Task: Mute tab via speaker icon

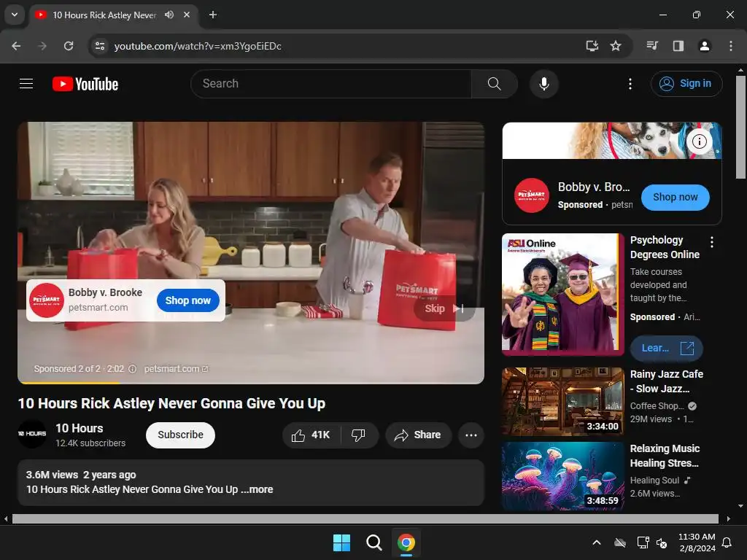Action: click(169, 15)
